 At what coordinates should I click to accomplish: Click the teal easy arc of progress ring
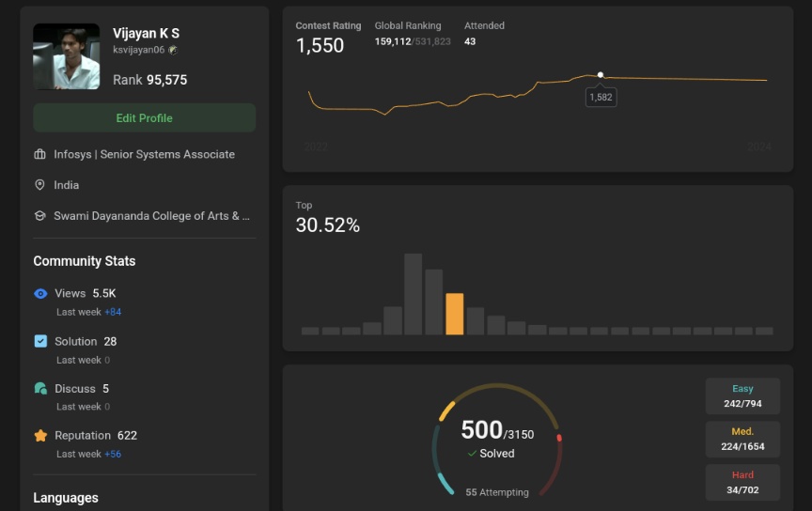tap(445, 483)
